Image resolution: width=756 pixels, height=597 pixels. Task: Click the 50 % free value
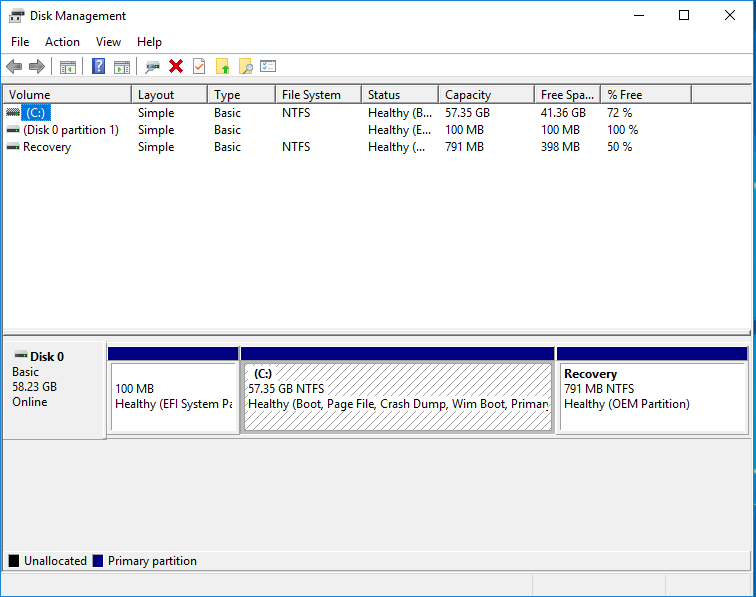(620, 147)
